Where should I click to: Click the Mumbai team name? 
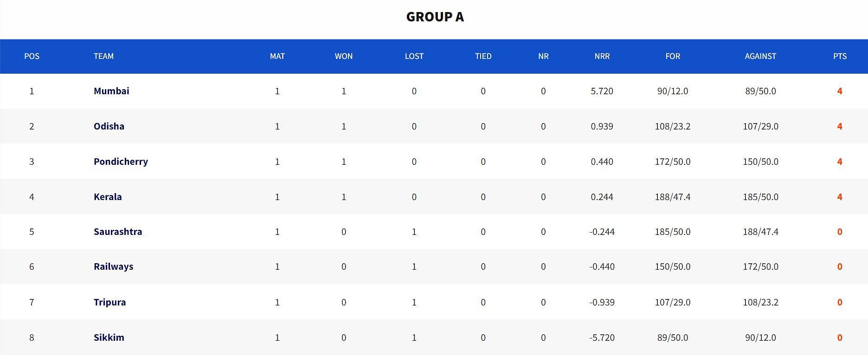pyautogui.click(x=111, y=91)
